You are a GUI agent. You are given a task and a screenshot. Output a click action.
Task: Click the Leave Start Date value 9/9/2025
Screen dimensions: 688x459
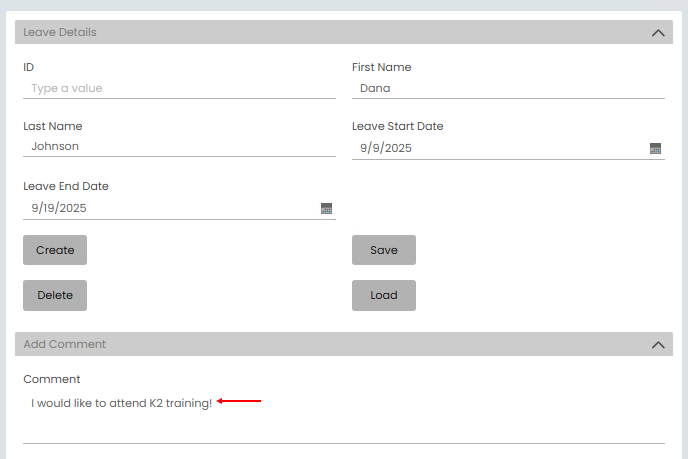[x=386, y=148]
